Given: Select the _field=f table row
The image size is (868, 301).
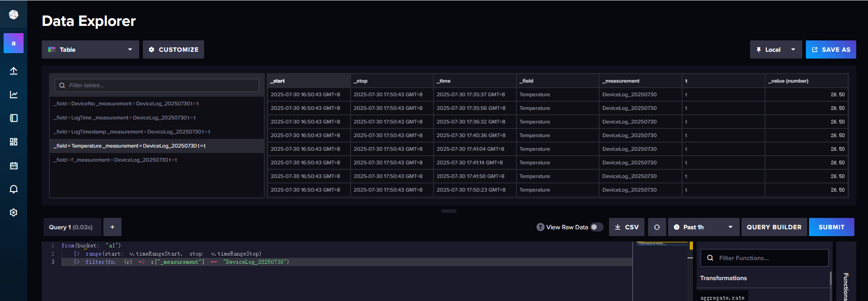Looking at the screenshot, I should coord(157,160).
